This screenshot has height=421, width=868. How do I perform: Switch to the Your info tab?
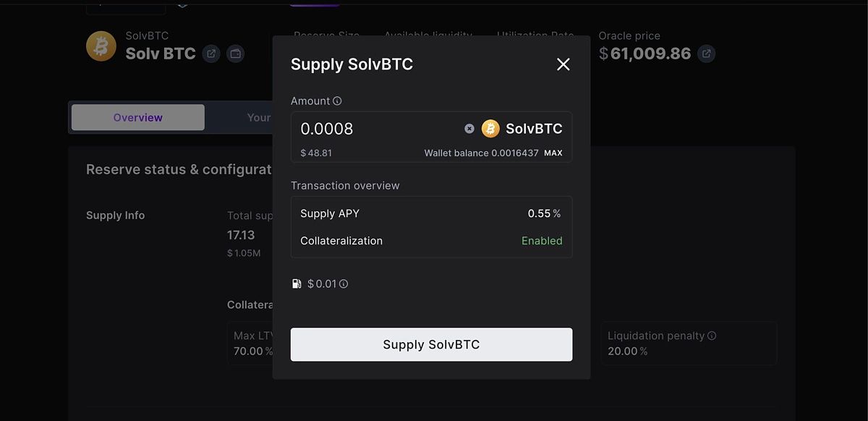tap(259, 117)
